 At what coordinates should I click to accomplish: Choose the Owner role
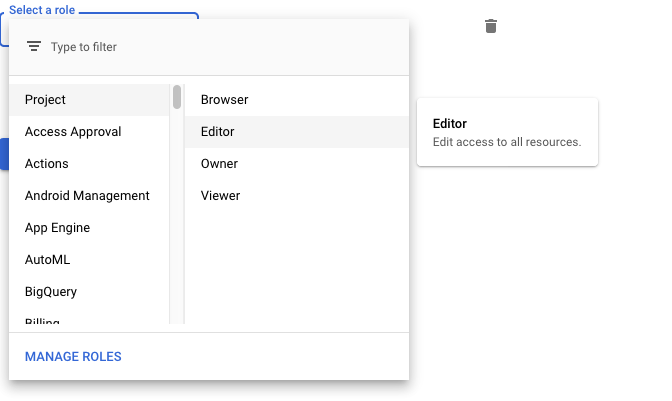click(x=297, y=164)
